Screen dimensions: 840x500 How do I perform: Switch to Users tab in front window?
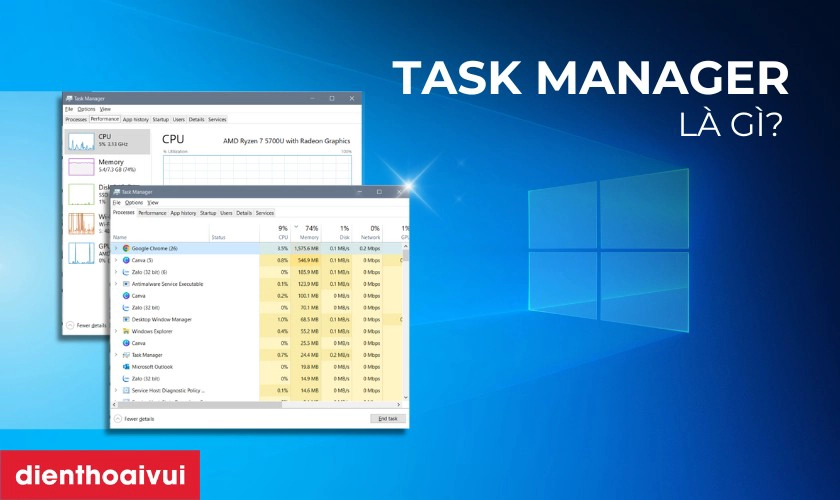coord(226,213)
